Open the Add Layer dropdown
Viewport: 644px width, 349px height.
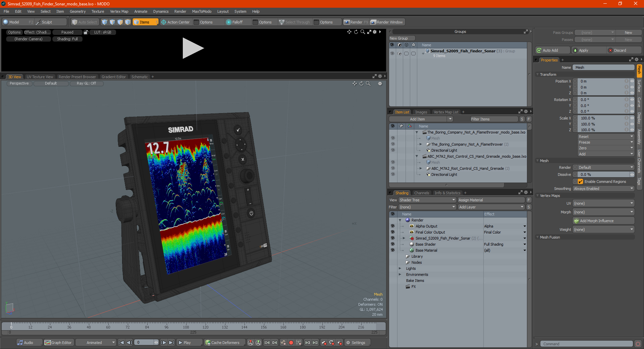coord(491,207)
